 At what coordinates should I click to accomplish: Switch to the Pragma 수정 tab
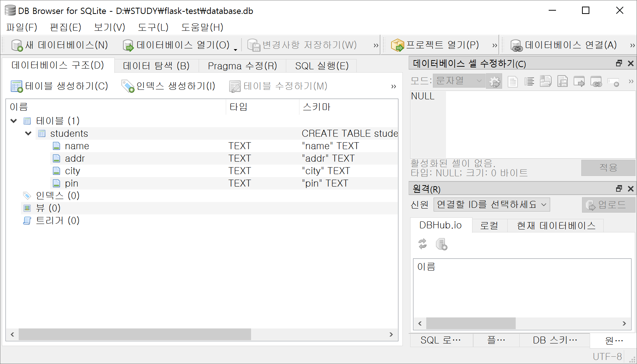(242, 66)
